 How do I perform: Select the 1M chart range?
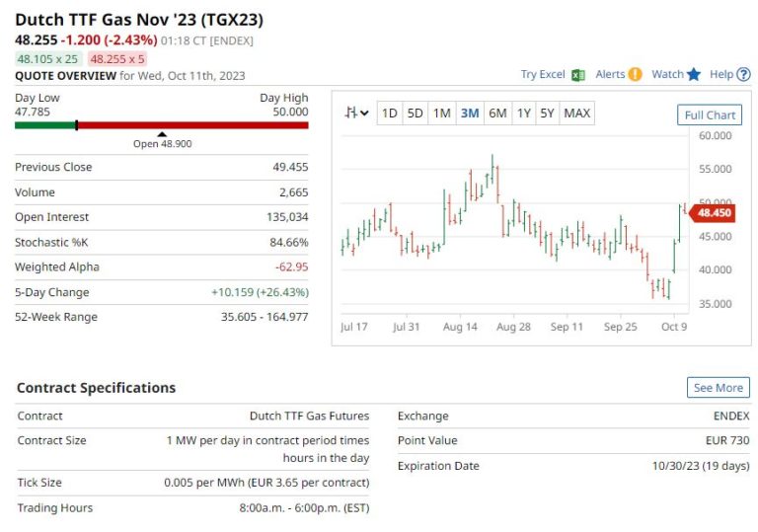[441, 114]
